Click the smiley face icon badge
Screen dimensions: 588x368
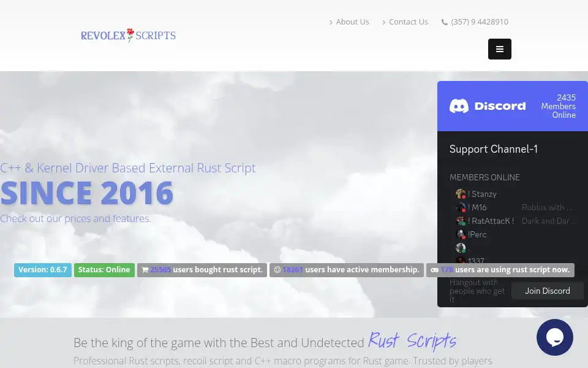tap(277, 270)
